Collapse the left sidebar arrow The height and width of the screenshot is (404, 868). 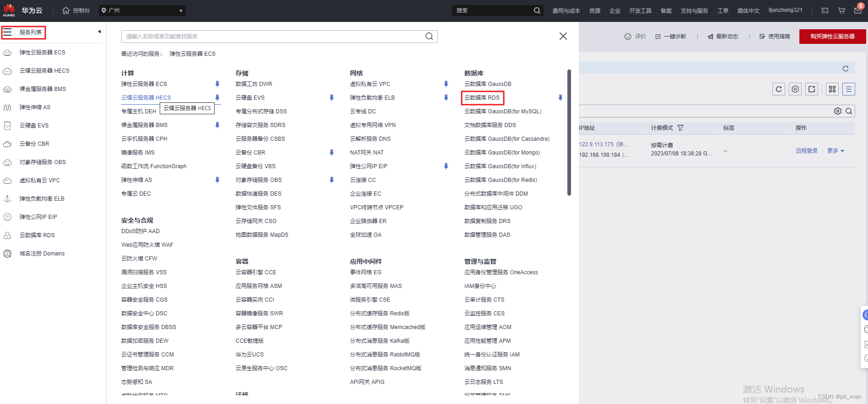pyautogui.click(x=99, y=32)
